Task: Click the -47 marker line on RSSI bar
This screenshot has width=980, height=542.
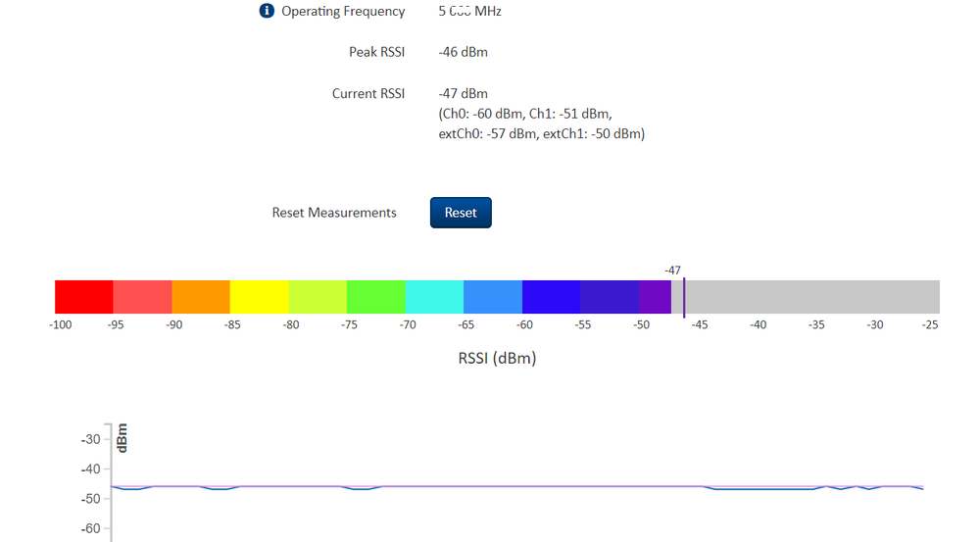Action: [684, 296]
